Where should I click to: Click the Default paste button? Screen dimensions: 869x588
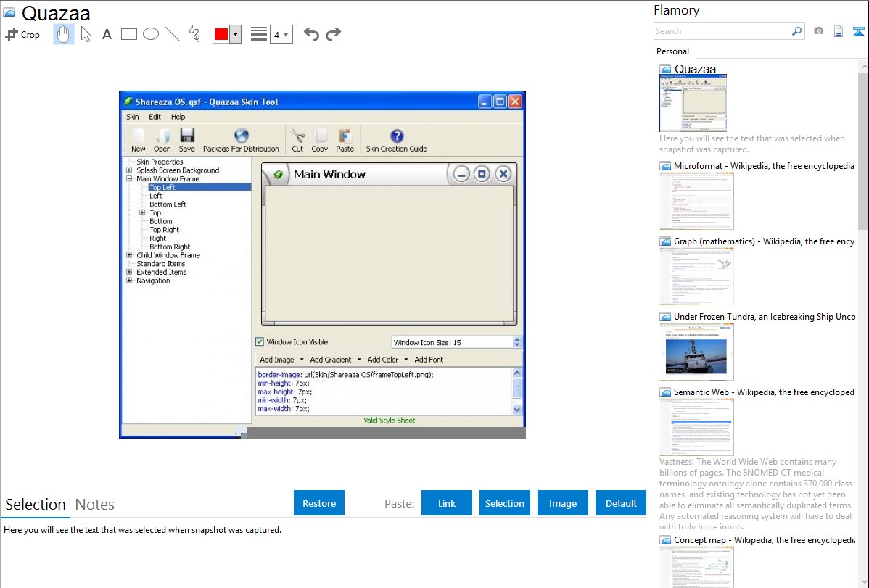click(621, 503)
